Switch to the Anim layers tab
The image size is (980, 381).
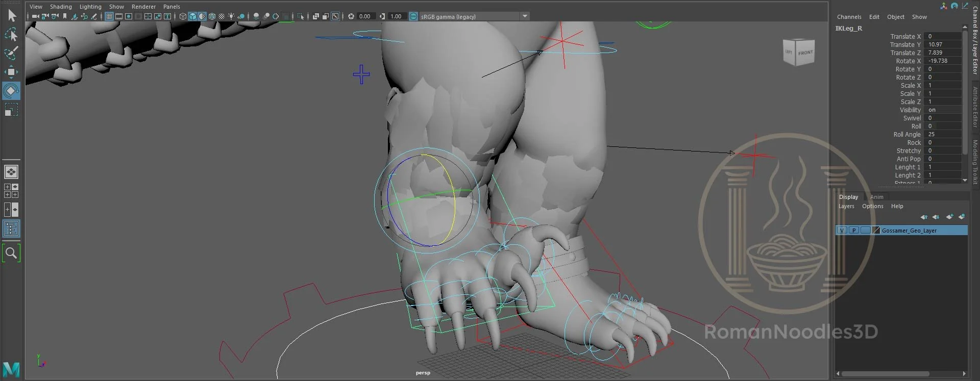pyautogui.click(x=876, y=197)
